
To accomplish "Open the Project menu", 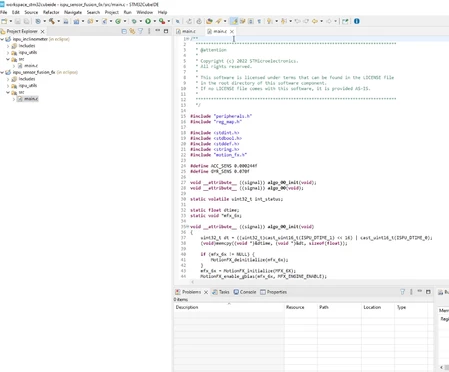I will pos(112,12).
